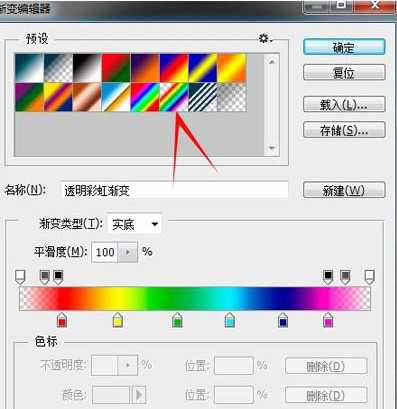Click the 平滑度 value field showing 100

(x=105, y=252)
